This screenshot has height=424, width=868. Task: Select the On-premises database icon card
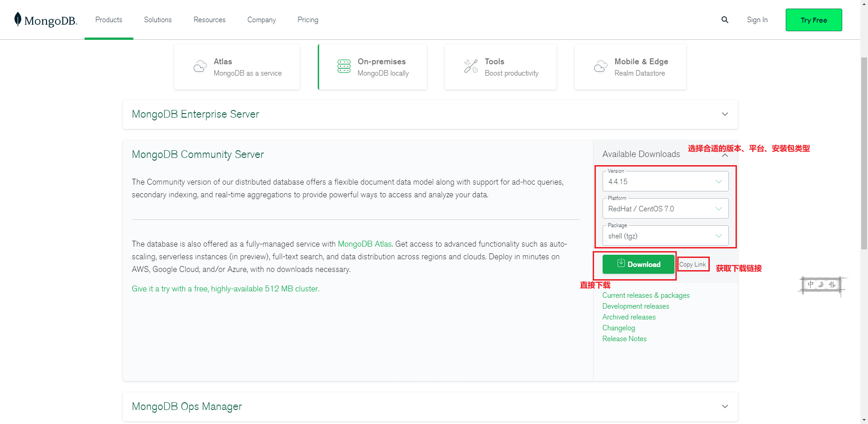point(373,67)
